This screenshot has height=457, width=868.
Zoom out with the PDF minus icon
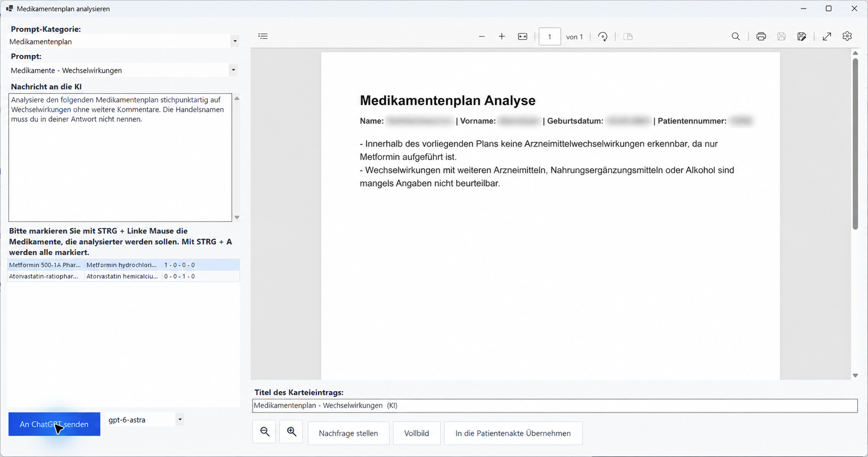coord(482,37)
